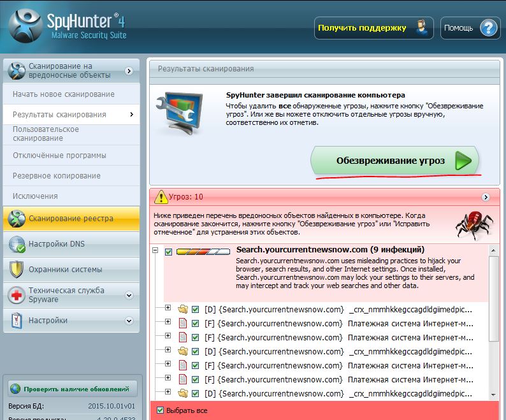Click the threat list scrollbar thumb
Screen dimensions: 506x420
pyautogui.click(x=493, y=298)
